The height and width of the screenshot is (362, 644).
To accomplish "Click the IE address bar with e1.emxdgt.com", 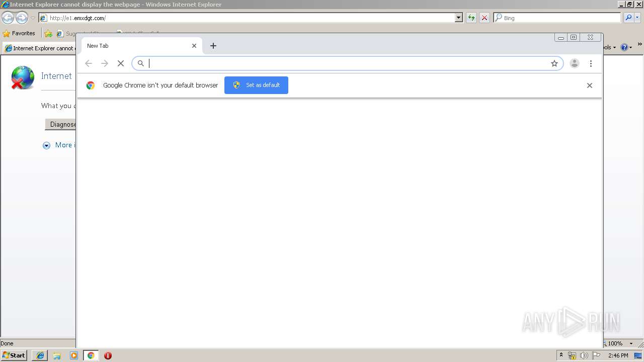I will (x=247, y=18).
